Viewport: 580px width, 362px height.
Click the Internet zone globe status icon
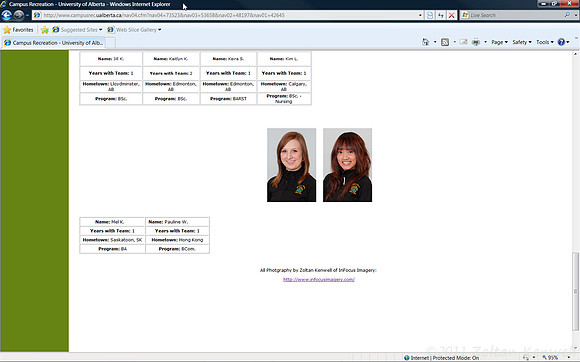pos(407,358)
